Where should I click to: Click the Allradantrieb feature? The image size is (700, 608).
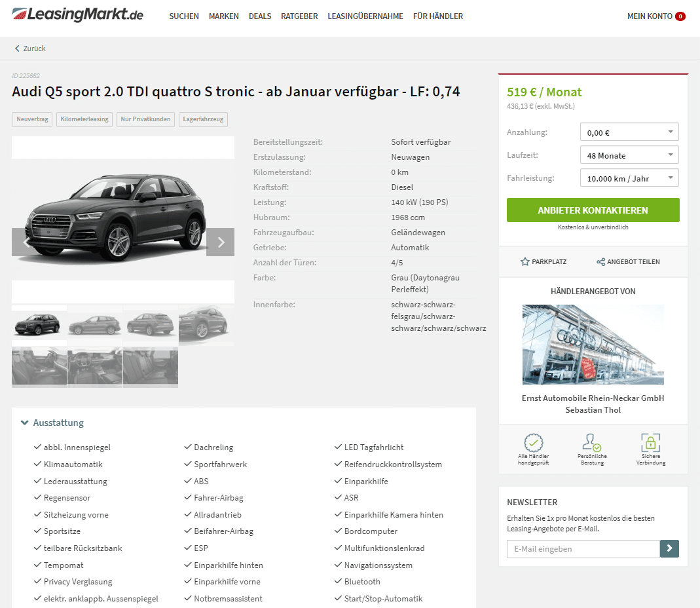217,514
